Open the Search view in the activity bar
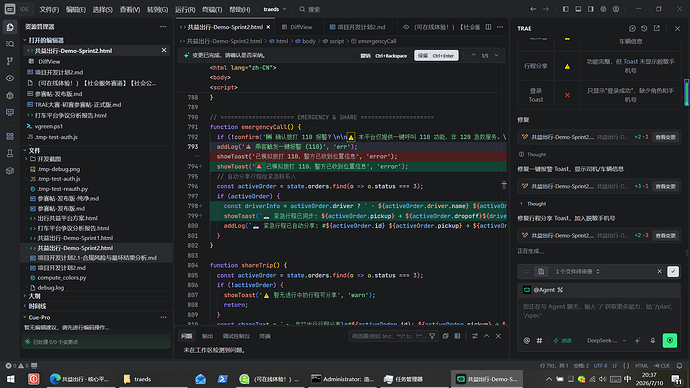Image resolution: width=690 pixels, height=388 pixels. (x=10, y=44)
